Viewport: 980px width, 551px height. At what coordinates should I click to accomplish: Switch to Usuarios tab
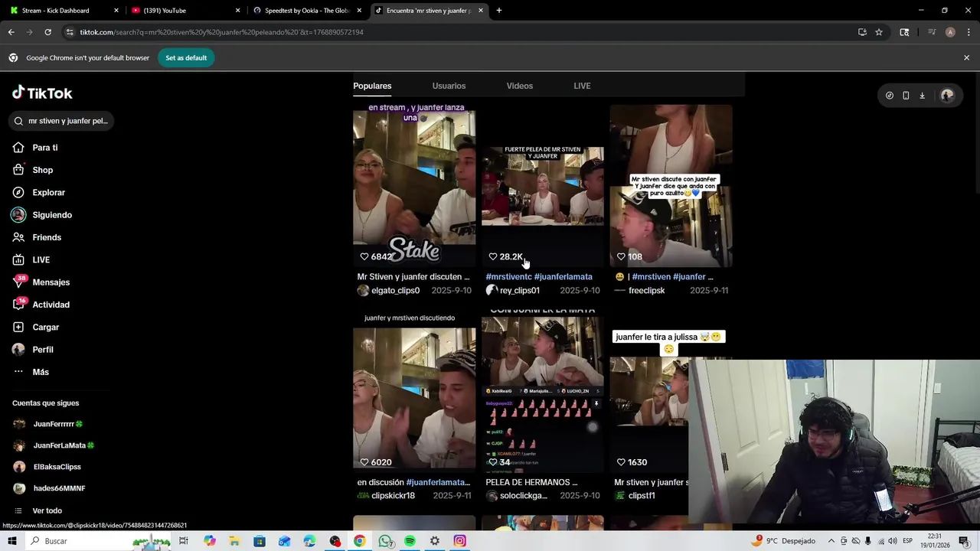pyautogui.click(x=449, y=86)
